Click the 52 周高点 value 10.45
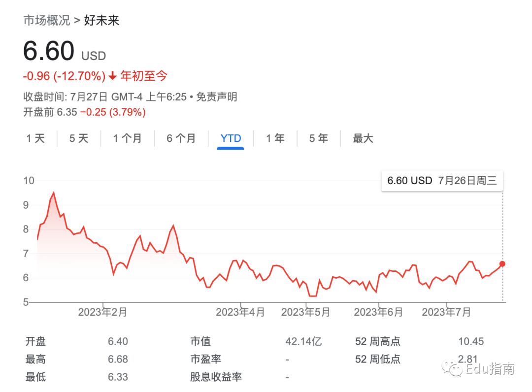The image size is (532, 392). [471, 341]
